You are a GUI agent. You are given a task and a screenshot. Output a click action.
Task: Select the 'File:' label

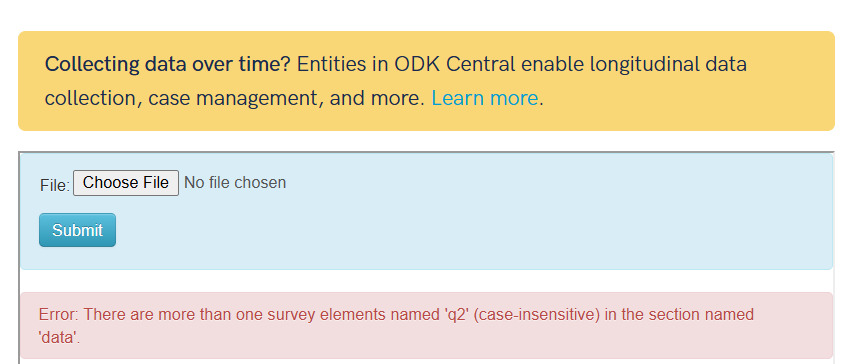tap(55, 185)
